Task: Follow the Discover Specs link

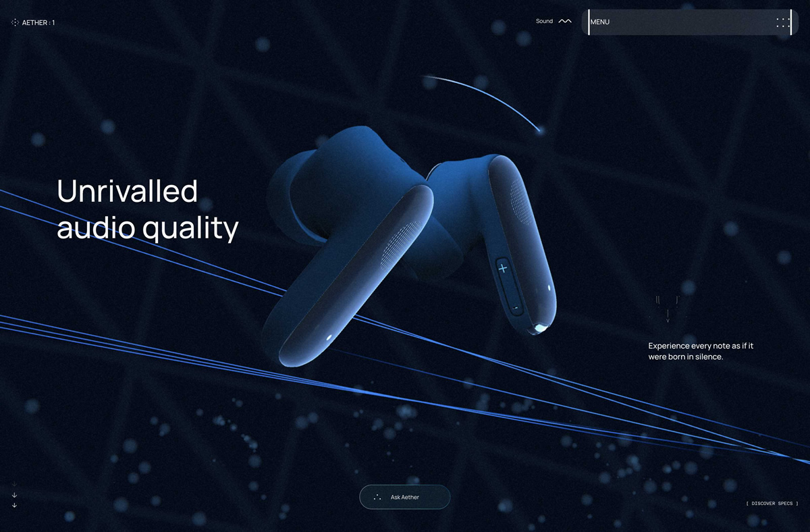Action: click(772, 504)
